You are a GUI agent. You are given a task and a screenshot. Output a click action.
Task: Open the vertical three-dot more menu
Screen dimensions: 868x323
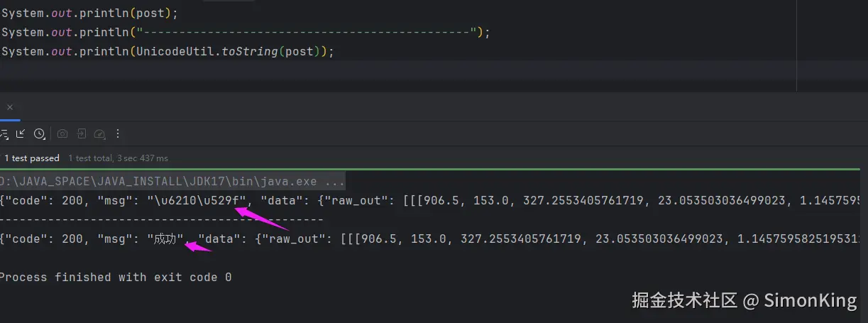(x=118, y=133)
